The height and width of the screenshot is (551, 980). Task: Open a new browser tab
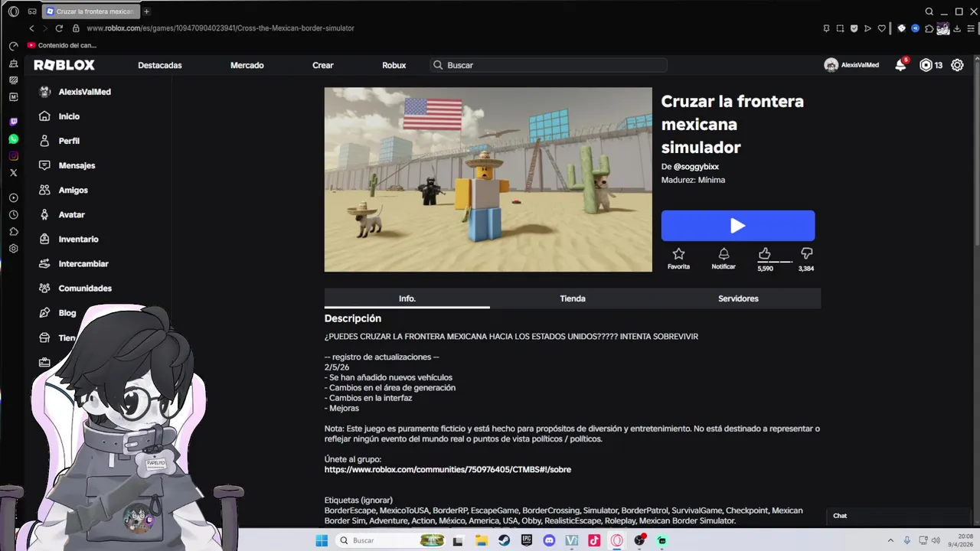[146, 11]
